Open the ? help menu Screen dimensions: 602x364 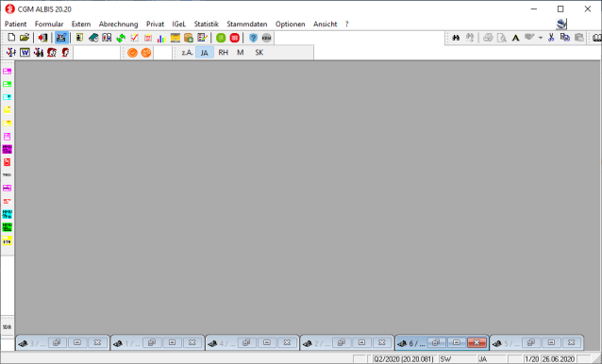pyautogui.click(x=346, y=25)
